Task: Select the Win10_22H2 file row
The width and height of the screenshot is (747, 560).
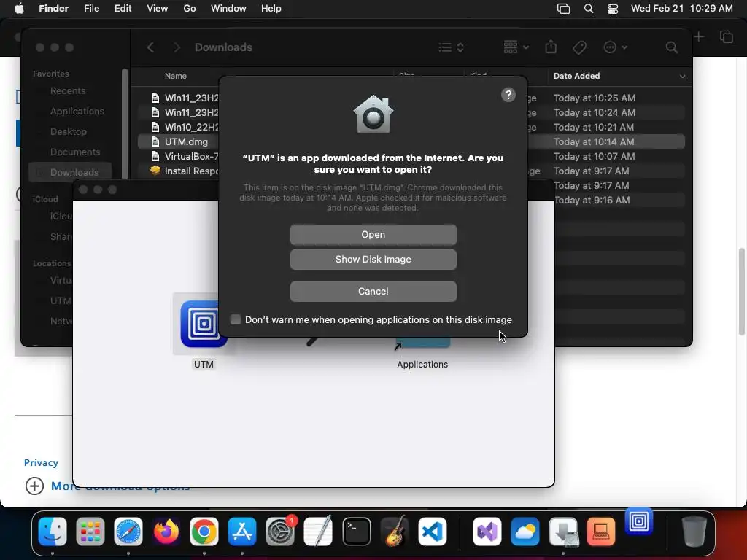Action: point(411,127)
